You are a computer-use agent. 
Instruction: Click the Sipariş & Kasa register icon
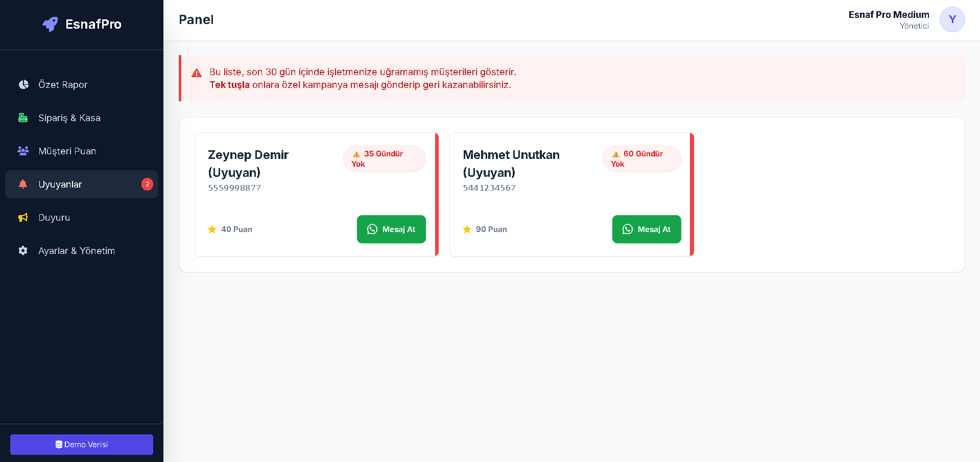coord(23,118)
